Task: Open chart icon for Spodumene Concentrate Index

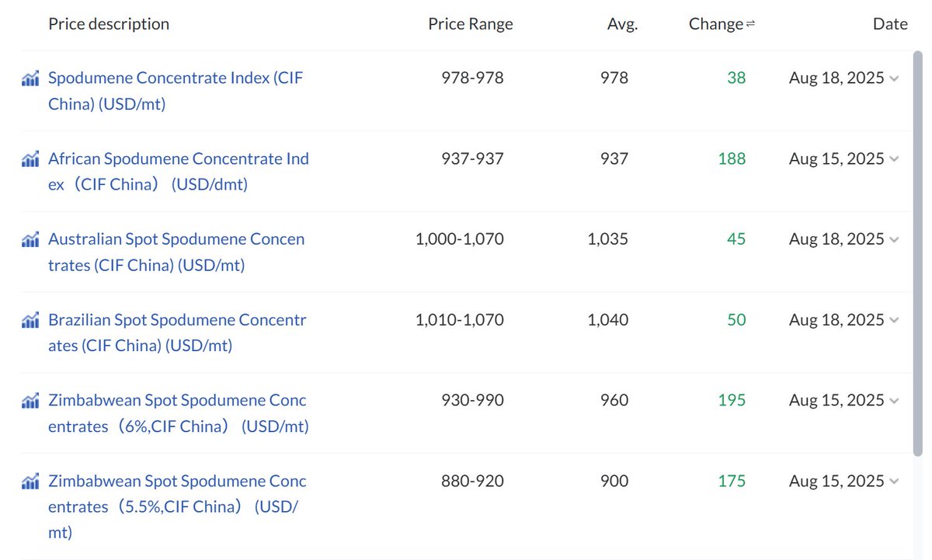Action: 30,78
